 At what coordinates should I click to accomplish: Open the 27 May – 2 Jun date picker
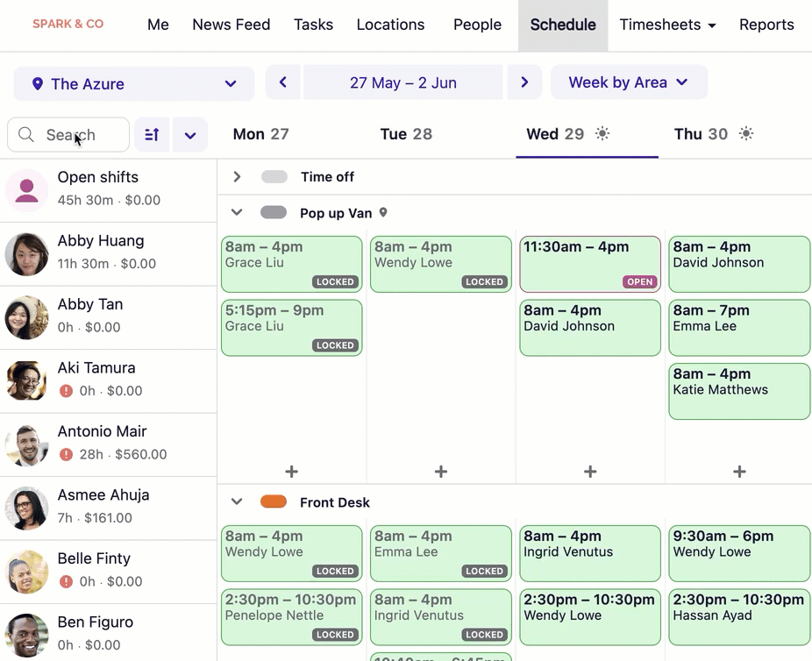(402, 82)
